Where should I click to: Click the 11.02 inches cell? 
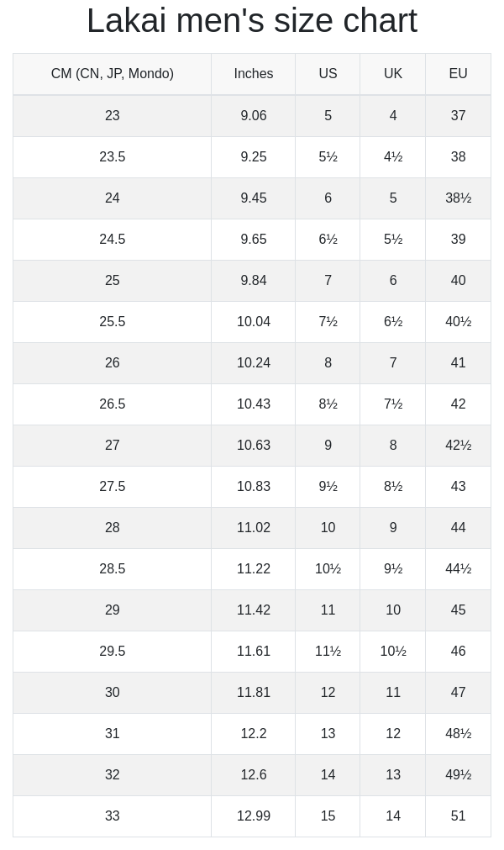(x=254, y=528)
